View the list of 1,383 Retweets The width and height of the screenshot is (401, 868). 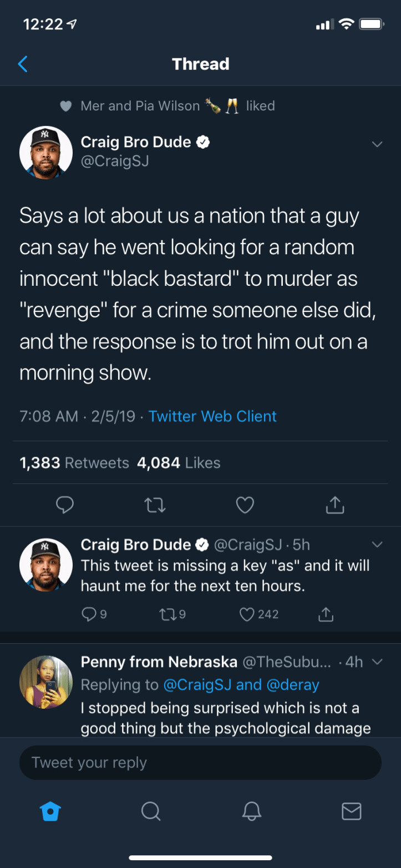coord(74,463)
